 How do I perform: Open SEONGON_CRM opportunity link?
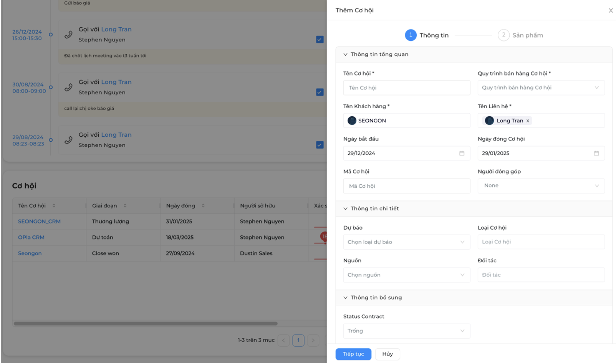pos(39,222)
